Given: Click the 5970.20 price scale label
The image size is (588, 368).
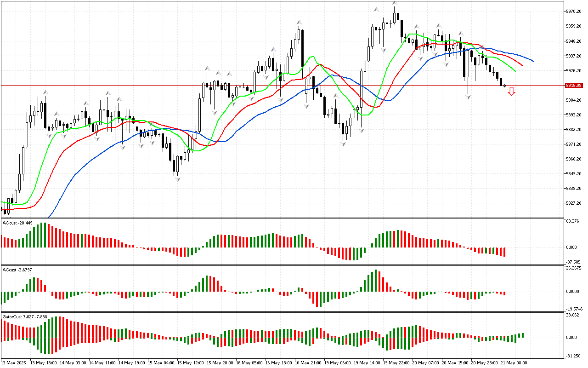Looking at the screenshot, I should 574,11.
